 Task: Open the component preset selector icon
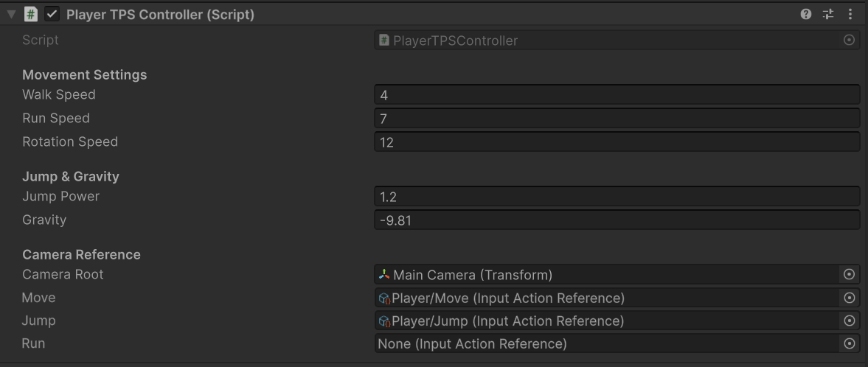pos(827,14)
